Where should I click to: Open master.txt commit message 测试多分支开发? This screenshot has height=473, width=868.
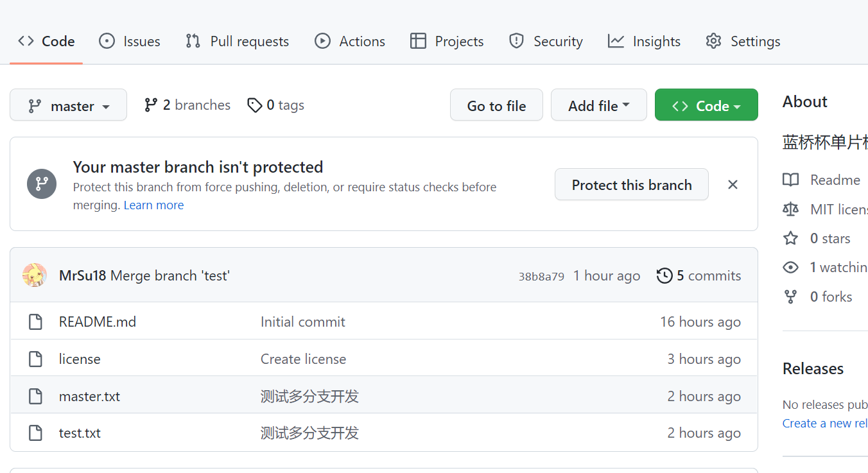[x=309, y=397]
